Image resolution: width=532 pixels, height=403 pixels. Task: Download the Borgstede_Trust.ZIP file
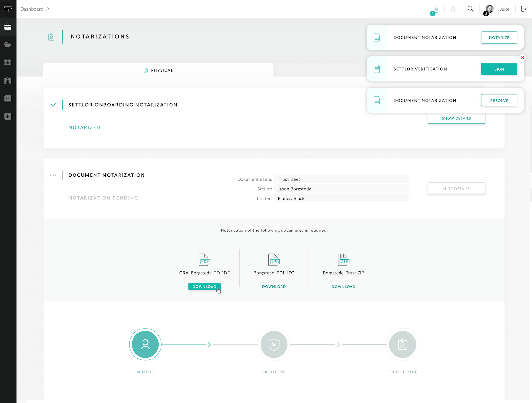[x=343, y=287]
